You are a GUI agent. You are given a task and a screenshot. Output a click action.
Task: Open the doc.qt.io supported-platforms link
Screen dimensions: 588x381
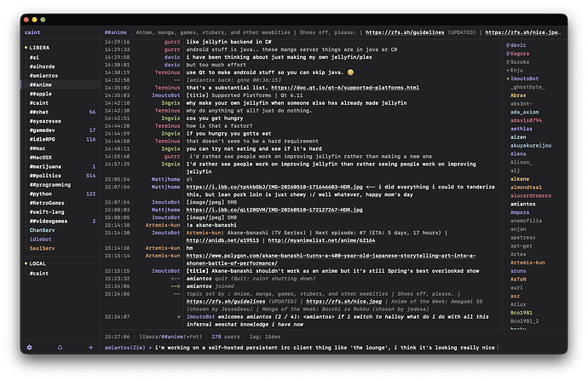(345, 88)
